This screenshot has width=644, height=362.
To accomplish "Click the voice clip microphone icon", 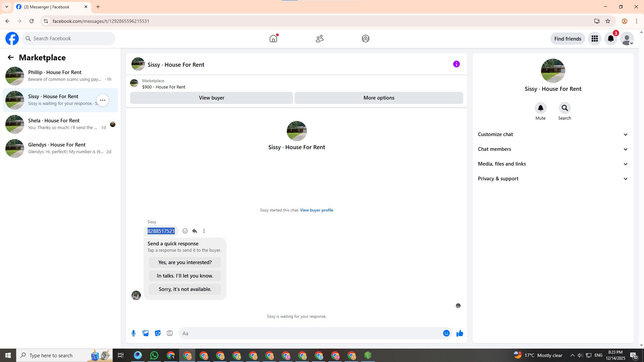I will tap(133, 333).
